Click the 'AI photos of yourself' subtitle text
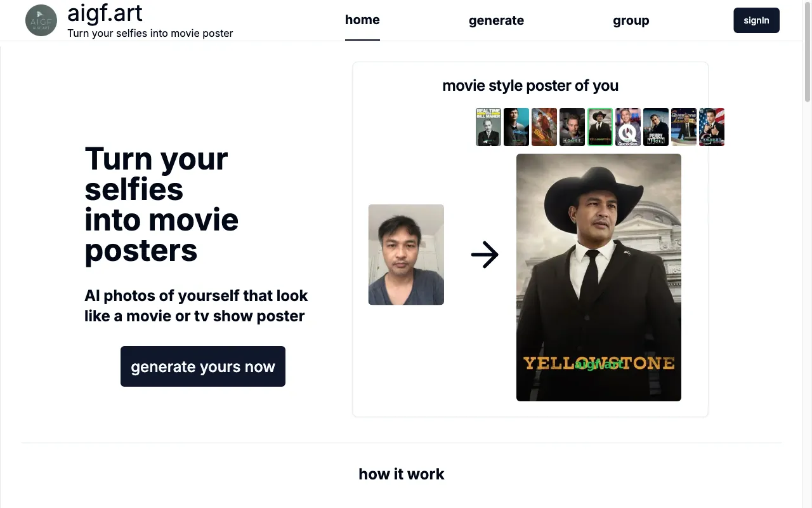812x508 pixels. tap(196, 305)
